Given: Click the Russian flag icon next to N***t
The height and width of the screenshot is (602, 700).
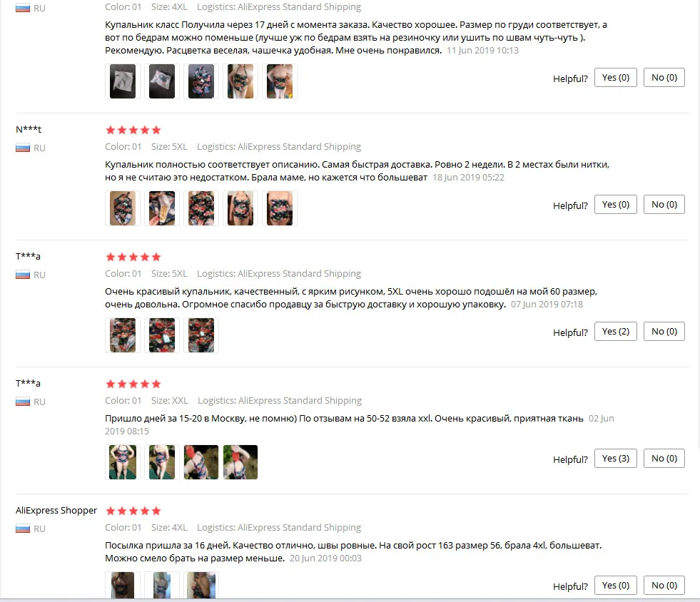Looking at the screenshot, I should click(x=23, y=148).
